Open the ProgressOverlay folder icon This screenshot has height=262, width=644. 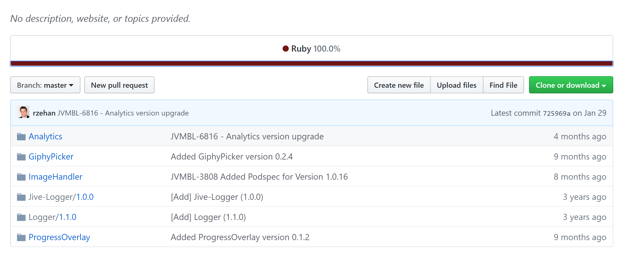(x=21, y=237)
